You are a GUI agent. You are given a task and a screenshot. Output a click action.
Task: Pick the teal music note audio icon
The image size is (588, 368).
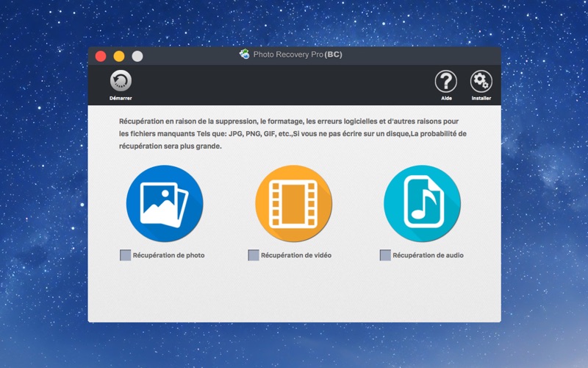pyautogui.click(x=422, y=204)
